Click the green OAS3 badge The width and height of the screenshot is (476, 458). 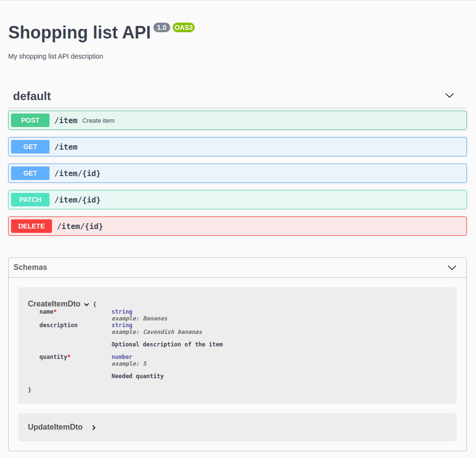pos(184,27)
